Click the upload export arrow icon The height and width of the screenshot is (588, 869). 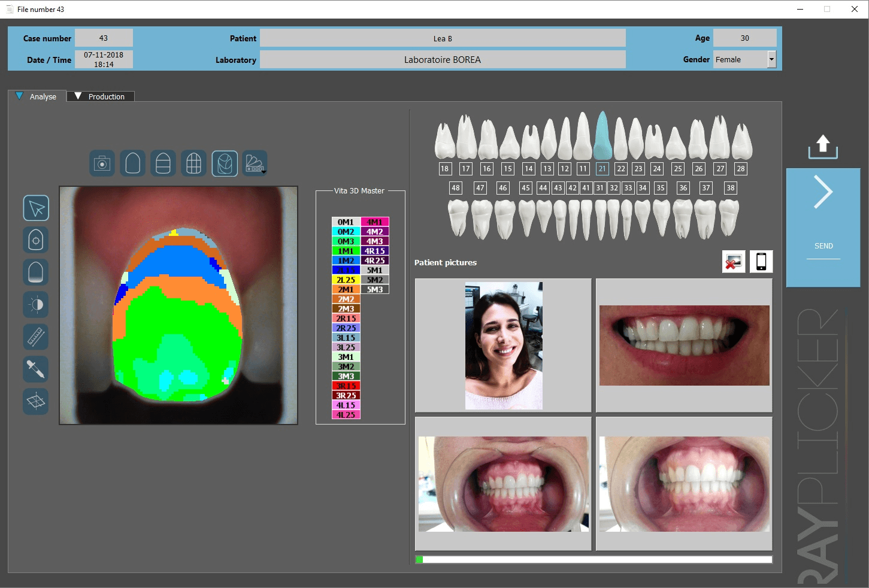[x=823, y=147]
